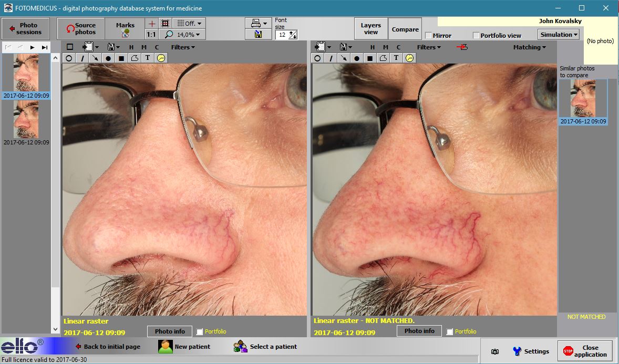The image size is (619, 364).
Task: Click the Photo sessions back button
Action: click(x=26, y=29)
